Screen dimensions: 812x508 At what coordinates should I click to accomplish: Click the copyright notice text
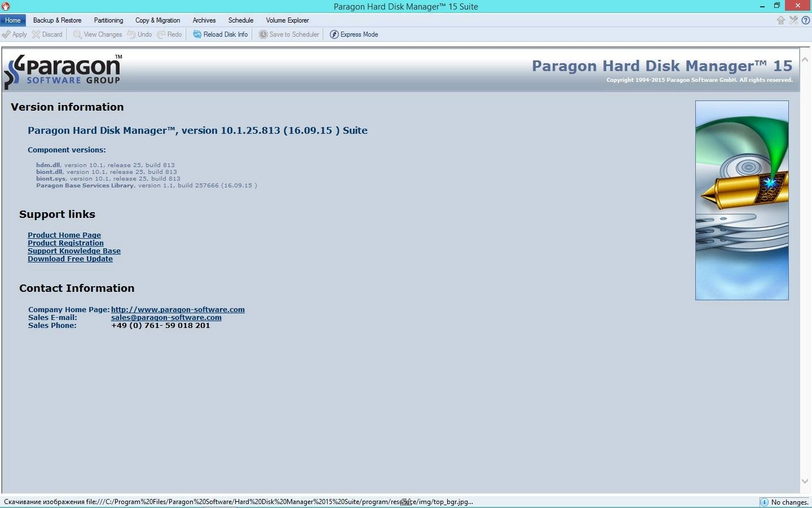click(x=699, y=80)
